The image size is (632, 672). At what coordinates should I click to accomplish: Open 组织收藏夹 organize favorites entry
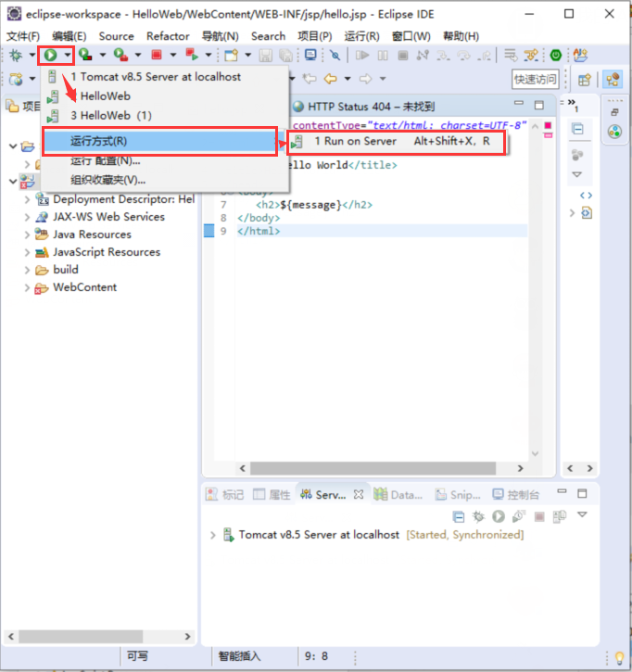pyautogui.click(x=107, y=180)
